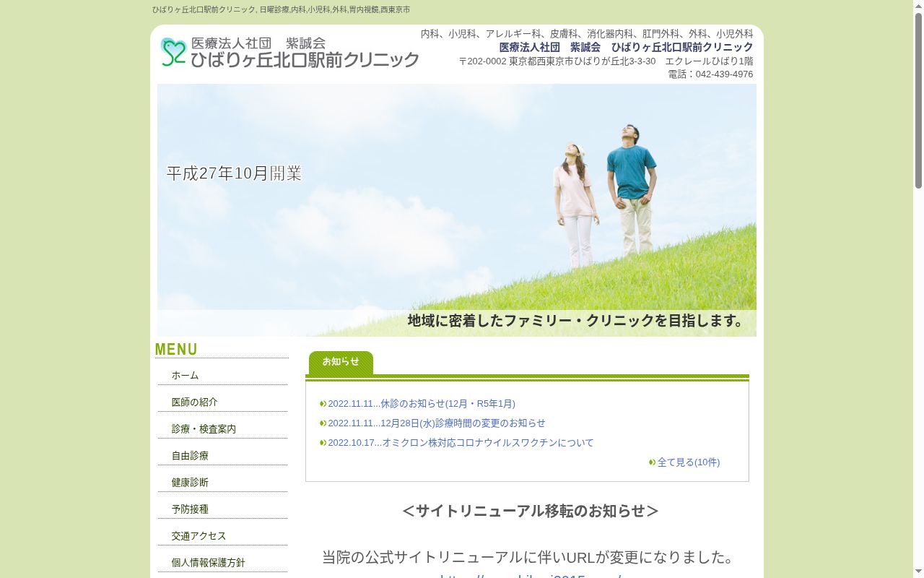Click the page vertical scrollbar thumb
The width and height of the screenshot is (924, 578).
[x=918, y=101]
